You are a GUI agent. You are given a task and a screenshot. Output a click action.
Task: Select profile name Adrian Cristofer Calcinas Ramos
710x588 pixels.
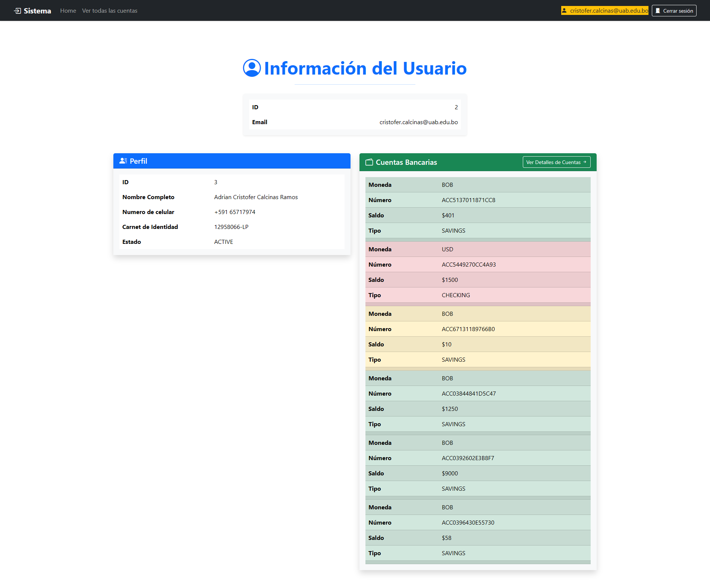point(256,197)
